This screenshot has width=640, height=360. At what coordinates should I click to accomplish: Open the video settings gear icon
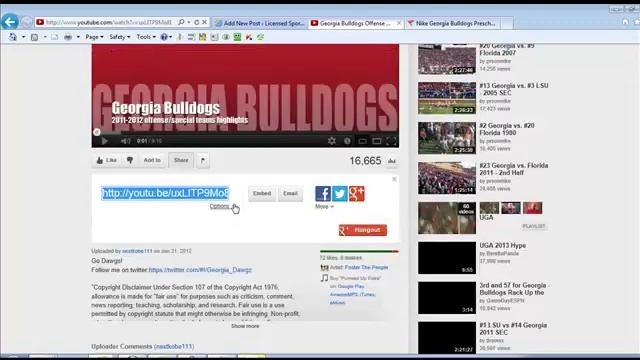[x=332, y=141]
